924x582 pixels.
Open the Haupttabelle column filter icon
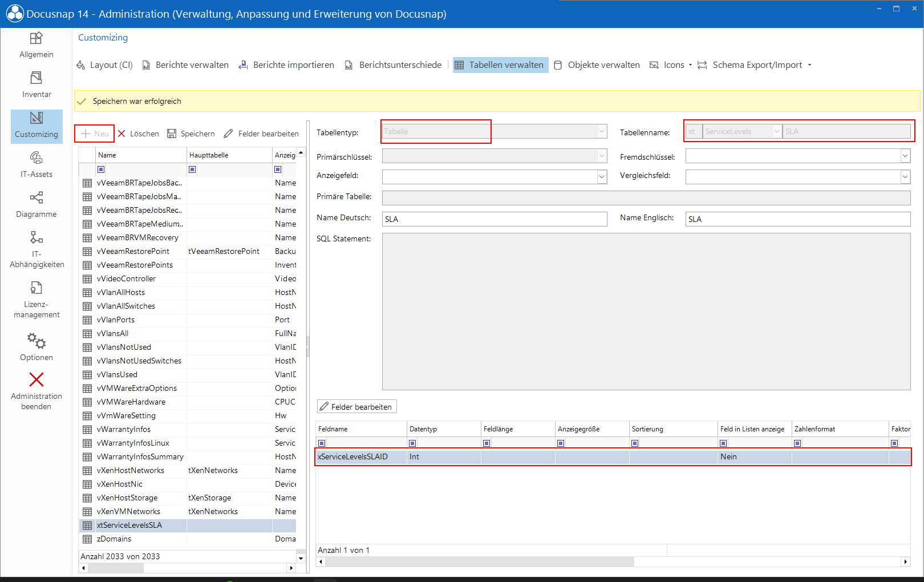click(192, 169)
